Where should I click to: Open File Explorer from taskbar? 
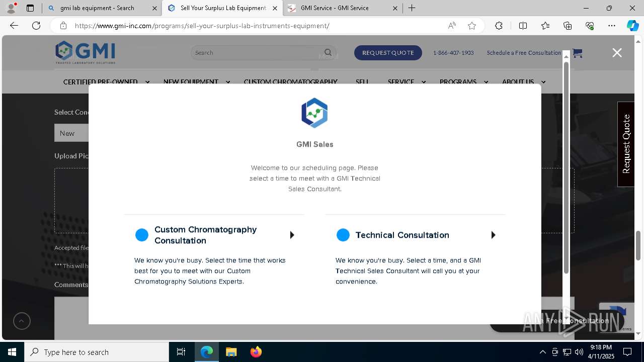click(231, 352)
